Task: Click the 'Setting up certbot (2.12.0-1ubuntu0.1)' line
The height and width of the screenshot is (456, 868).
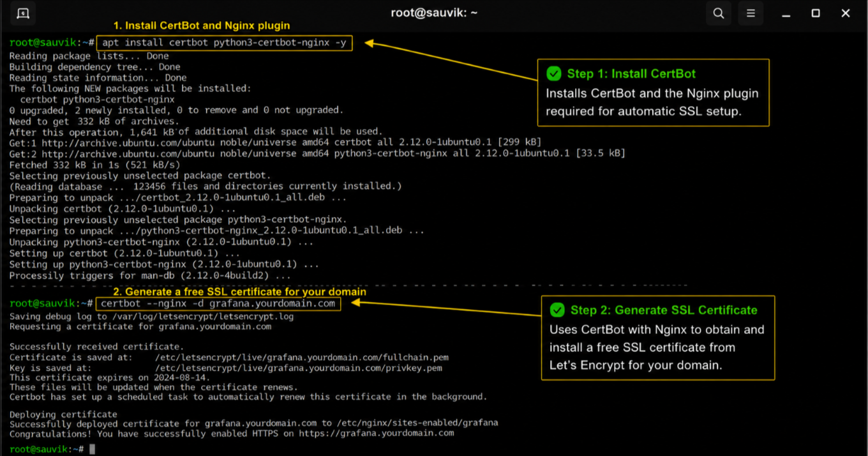Action: (125, 254)
